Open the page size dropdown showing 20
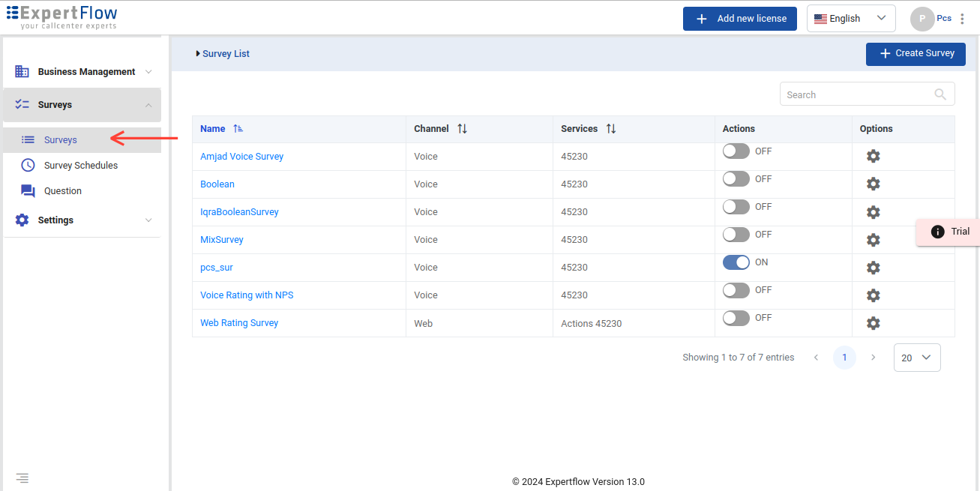Image resolution: width=980 pixels, height=491 pixels. pyautogui.click(x=916, y=358)
